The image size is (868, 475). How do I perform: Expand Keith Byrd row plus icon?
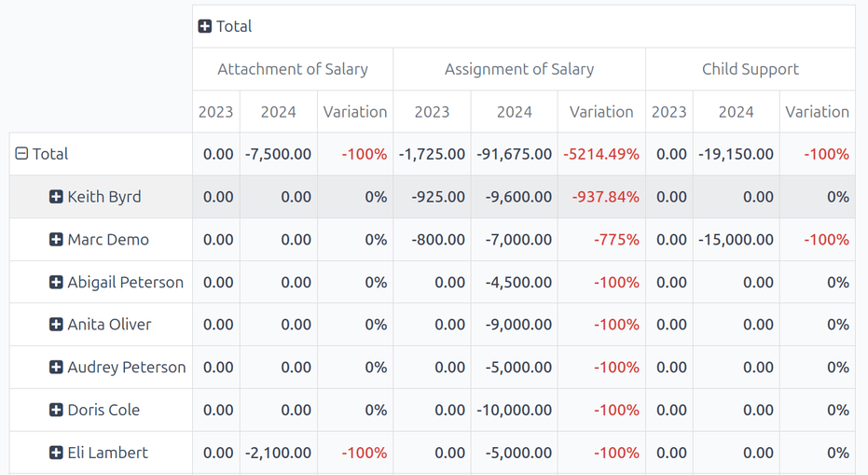[x=56, y=197]
